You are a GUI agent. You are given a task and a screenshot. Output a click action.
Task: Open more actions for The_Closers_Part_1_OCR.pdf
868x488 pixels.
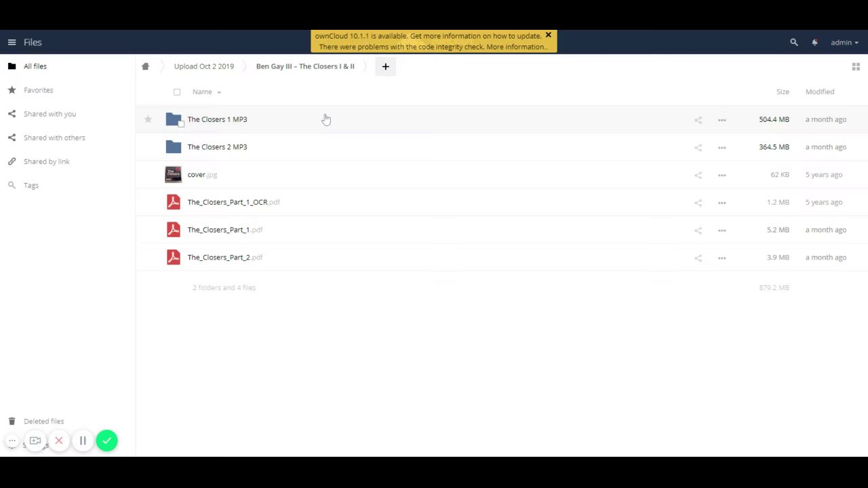tap(722, 203)
